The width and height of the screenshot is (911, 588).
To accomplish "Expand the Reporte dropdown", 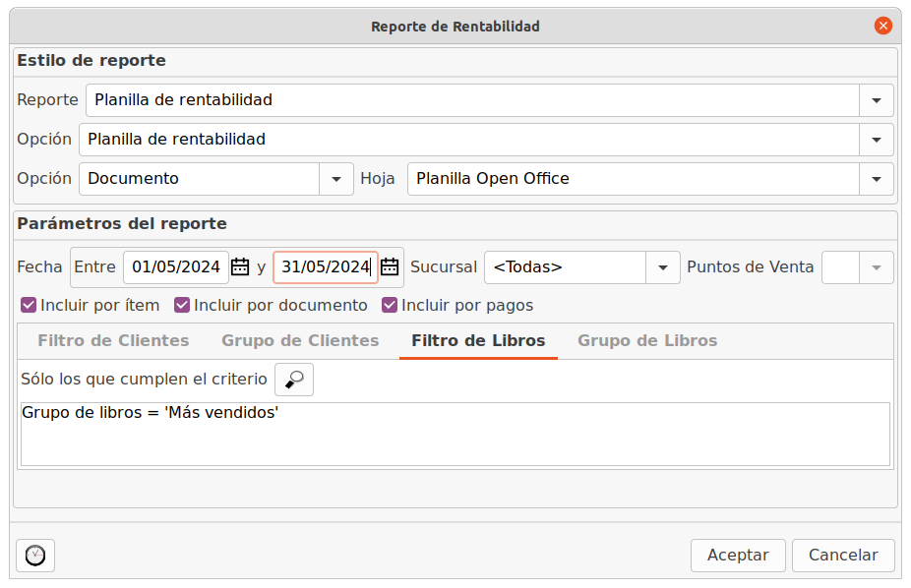I will (x=877, y=100).
